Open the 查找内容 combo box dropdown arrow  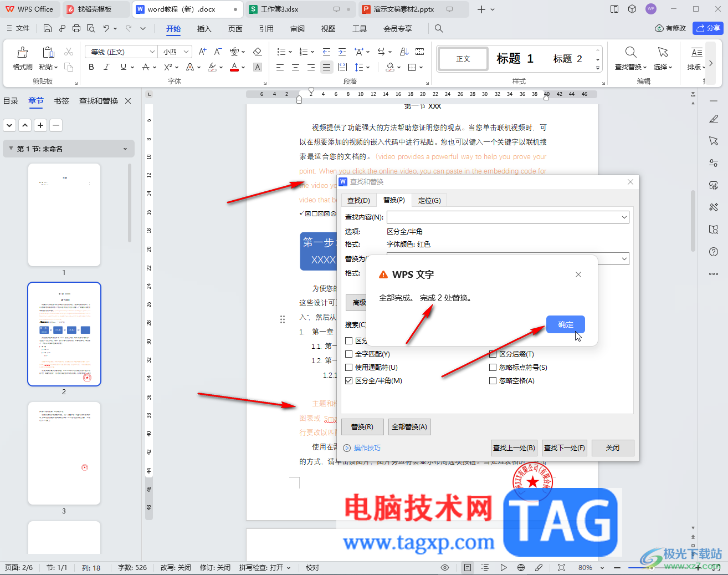(x=624, y=217)
